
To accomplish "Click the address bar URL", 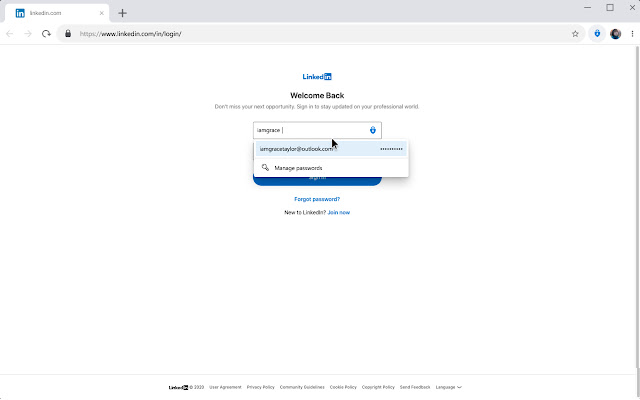I will (x=130, y=34).
